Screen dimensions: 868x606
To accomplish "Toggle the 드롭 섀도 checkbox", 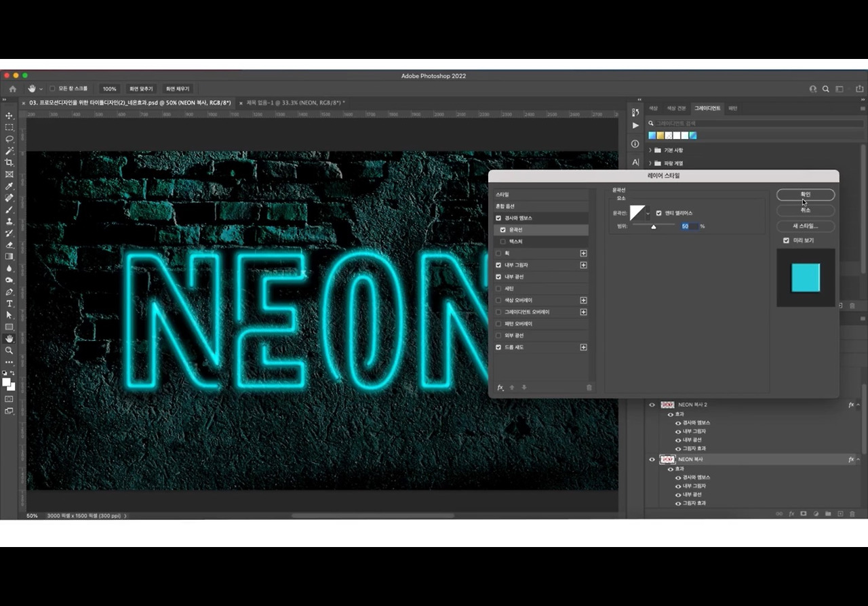I will [x=498, y=347].
